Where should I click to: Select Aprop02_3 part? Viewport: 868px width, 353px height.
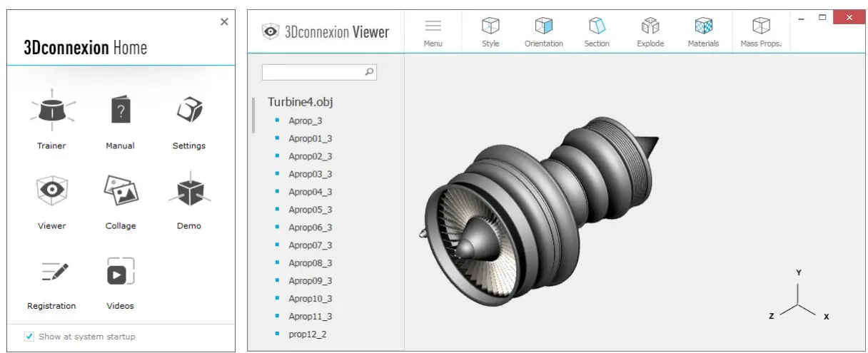[311, 156]
